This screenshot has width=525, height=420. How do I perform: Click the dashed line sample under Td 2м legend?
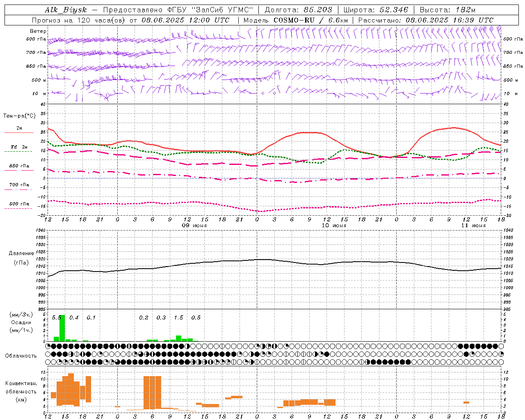(x=18, y=151)
